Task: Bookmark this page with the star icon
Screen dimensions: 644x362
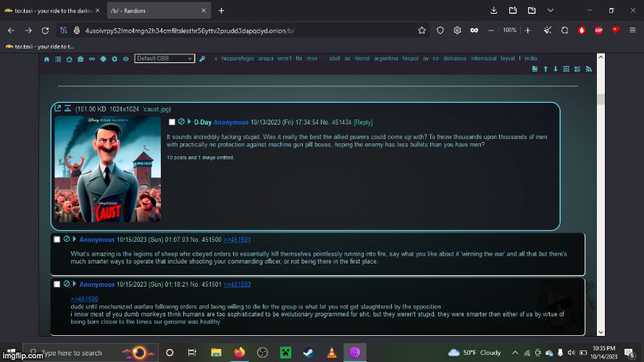Action: pos(422,30)
